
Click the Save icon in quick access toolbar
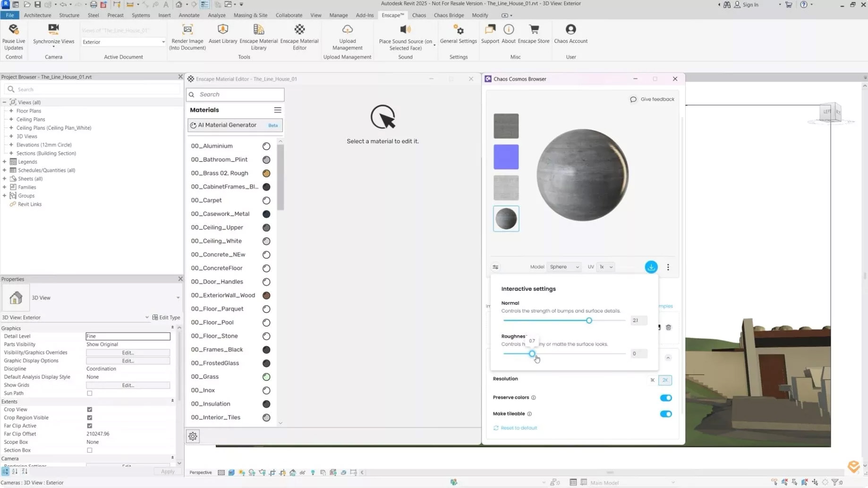pos(37,5)
